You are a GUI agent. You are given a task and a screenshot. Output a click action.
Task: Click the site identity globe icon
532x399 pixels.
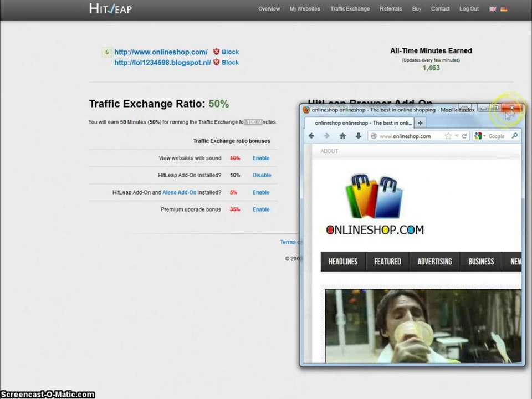(374, 136)
